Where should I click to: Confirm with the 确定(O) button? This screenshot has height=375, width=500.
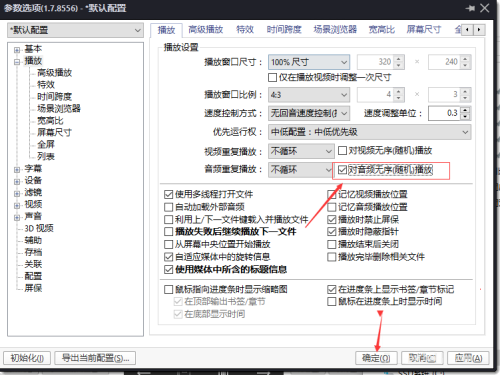point(376,358)
